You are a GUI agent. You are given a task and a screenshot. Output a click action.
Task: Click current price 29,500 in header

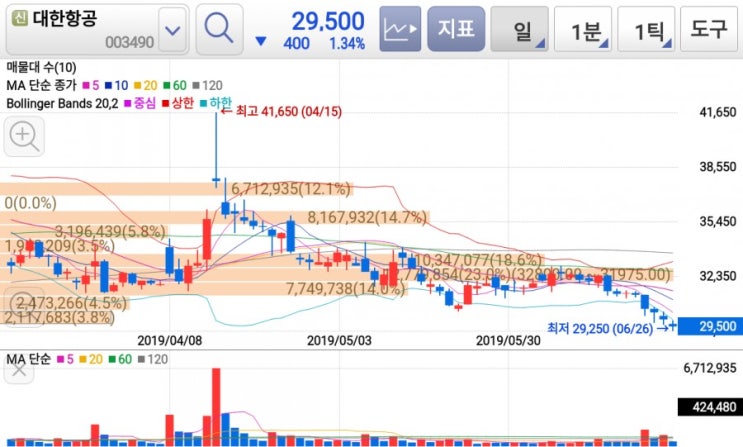327,21
